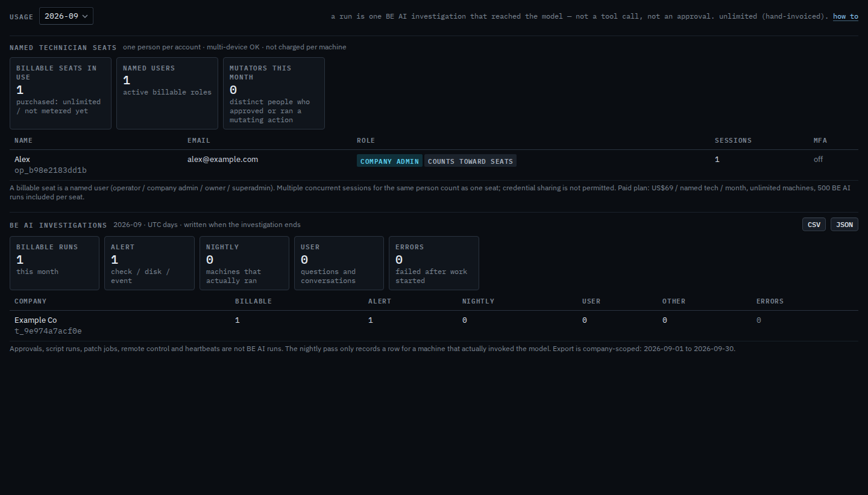Select the Alert check / disk / event card
Viewport: 868px width, 495px height.
(x=149, y=263)
